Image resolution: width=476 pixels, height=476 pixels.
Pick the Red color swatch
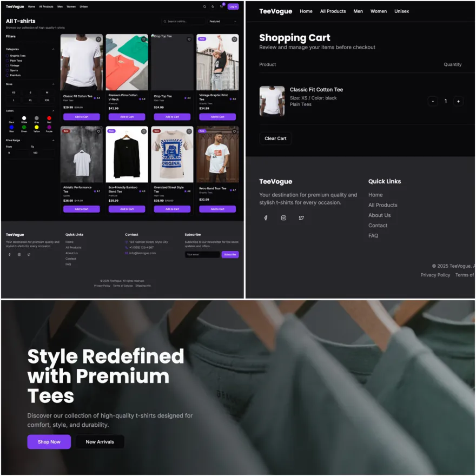[49, 118]
